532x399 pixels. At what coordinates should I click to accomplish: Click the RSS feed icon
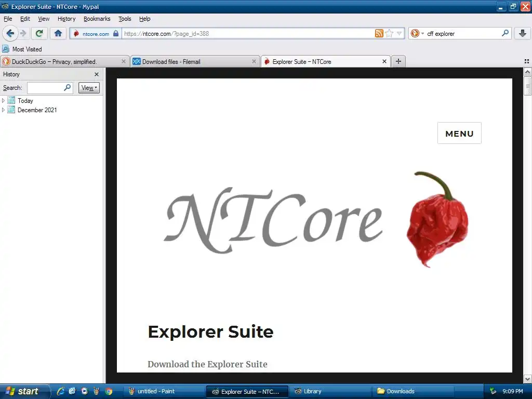pos(379,33)
